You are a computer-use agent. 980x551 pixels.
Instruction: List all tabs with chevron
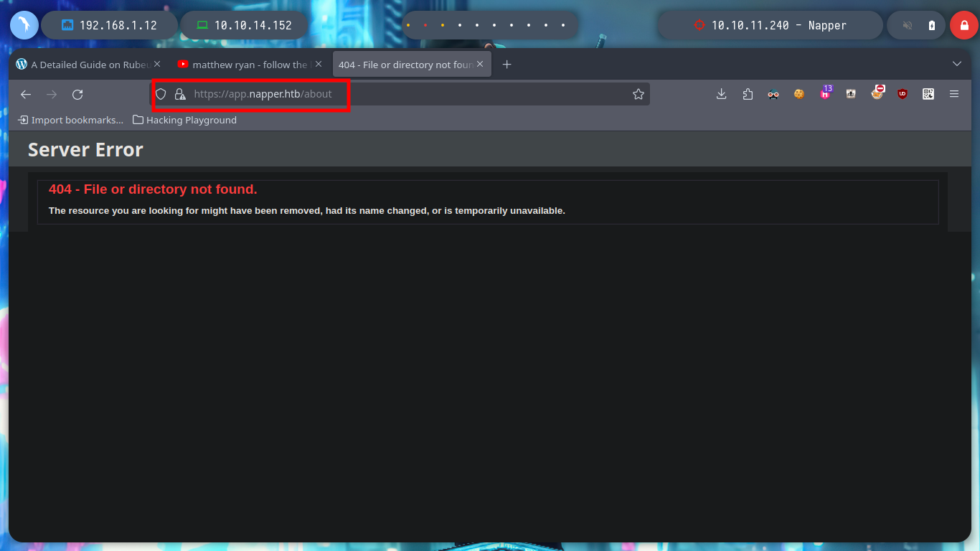[957, 64]
